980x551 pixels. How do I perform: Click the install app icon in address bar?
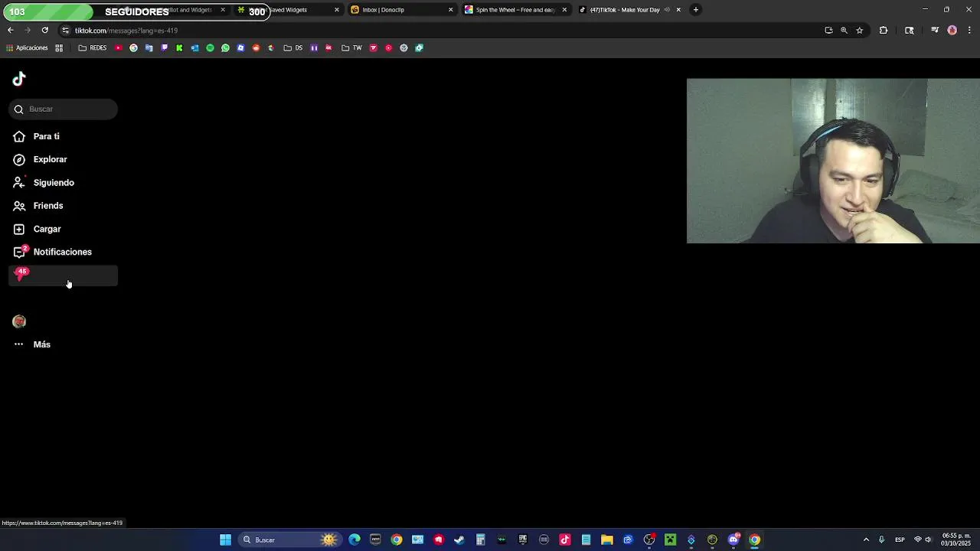click(828, 31)
